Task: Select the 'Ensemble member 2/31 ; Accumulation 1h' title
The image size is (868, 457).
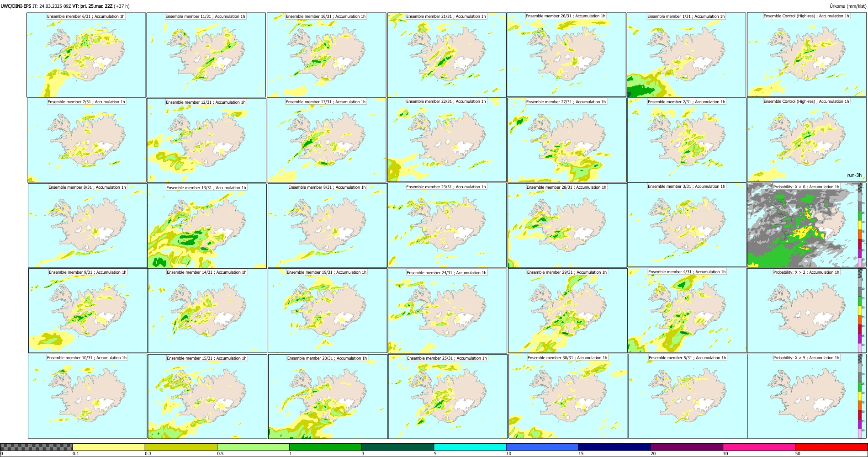Action: 686,102
